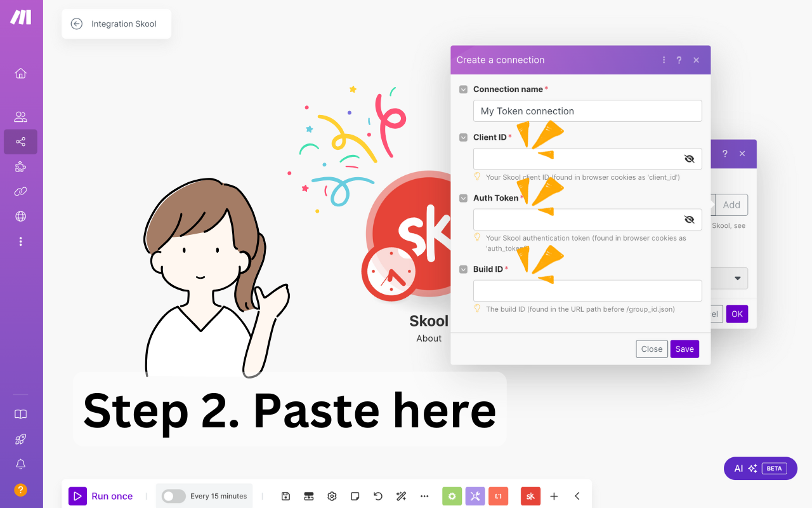812x508 pixels.
Task: Open the Scenarios share icon in sidebar
Action: (x=20, y=142)
